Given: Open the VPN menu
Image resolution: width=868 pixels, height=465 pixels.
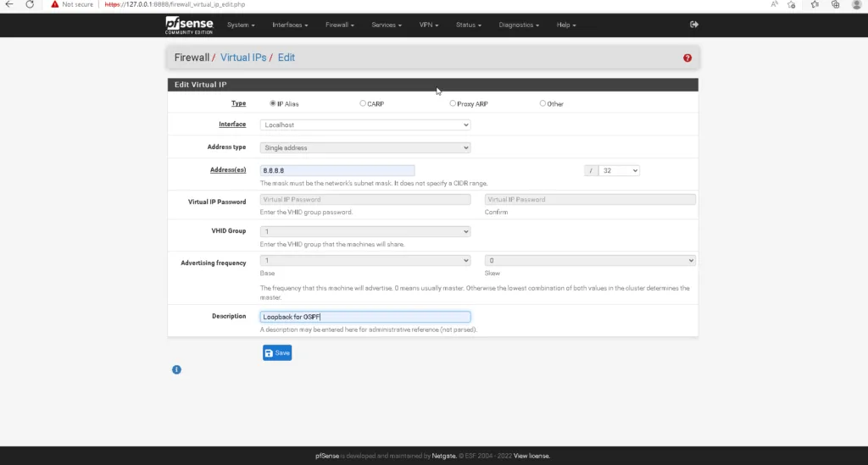Looking at the screenshot, I should coord(428,25).
